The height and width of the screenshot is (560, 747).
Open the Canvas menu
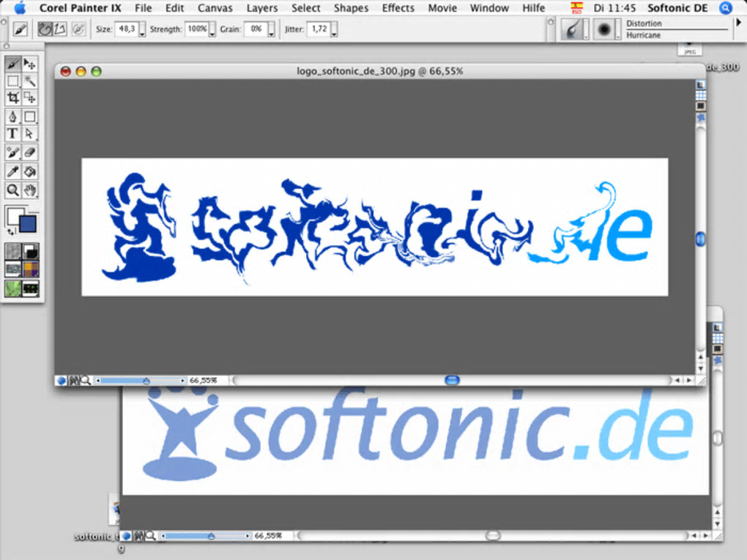pos(215,8)
